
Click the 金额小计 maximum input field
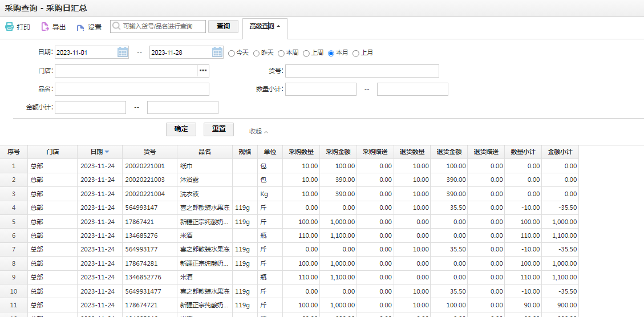tap(183, 108)
